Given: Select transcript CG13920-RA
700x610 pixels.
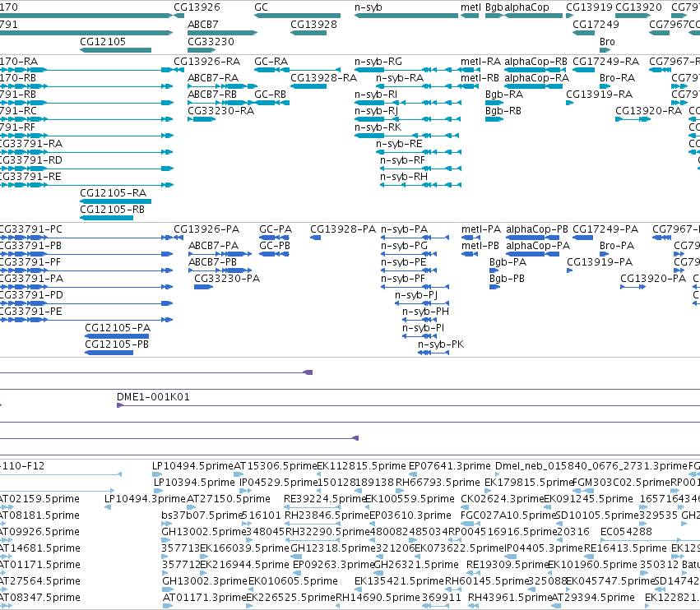Looking at the screenshot, I should pos(649,111).
